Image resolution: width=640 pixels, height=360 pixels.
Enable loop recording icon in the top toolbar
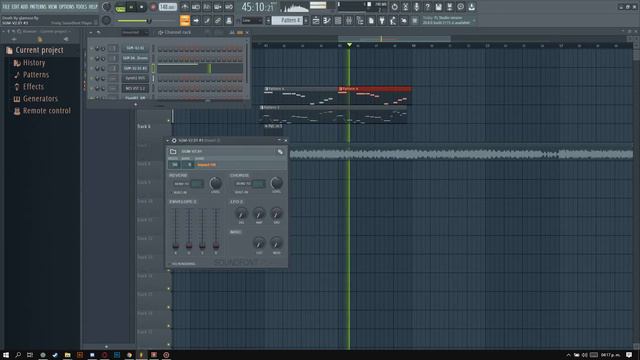229,7
